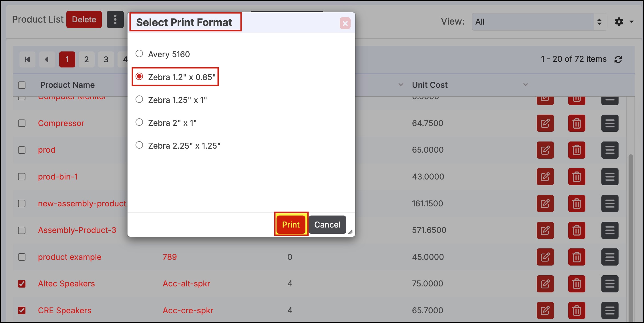Delete the product example row

pos(577,257)
